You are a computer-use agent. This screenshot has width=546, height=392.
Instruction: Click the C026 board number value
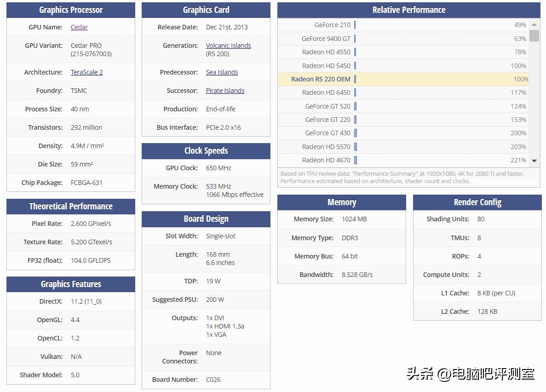213,380
